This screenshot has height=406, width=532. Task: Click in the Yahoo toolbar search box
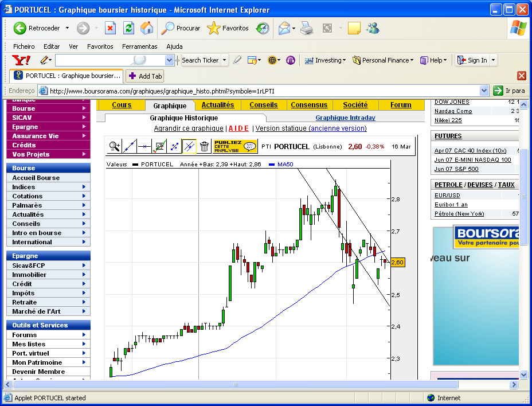click(x=109, y=60)
